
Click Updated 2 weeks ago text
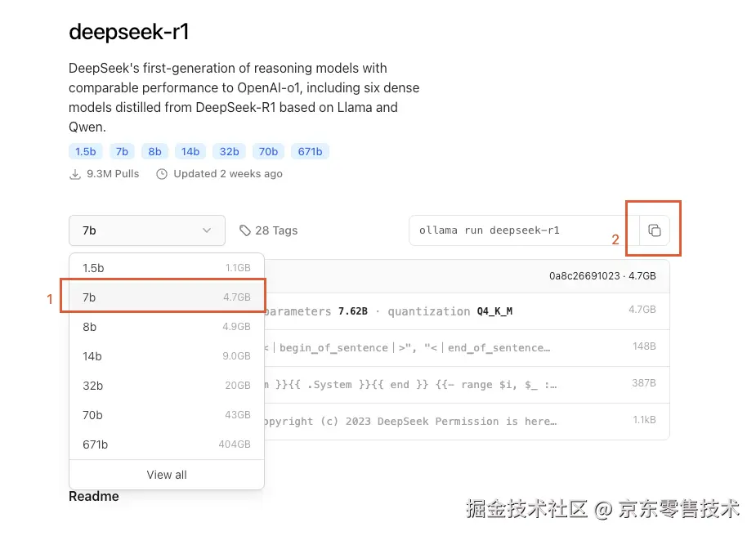click(228, 174)
